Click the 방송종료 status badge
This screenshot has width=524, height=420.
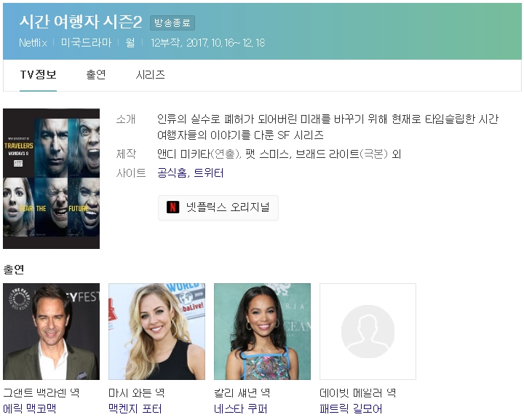pyautogui.click(x=172, y=23)
